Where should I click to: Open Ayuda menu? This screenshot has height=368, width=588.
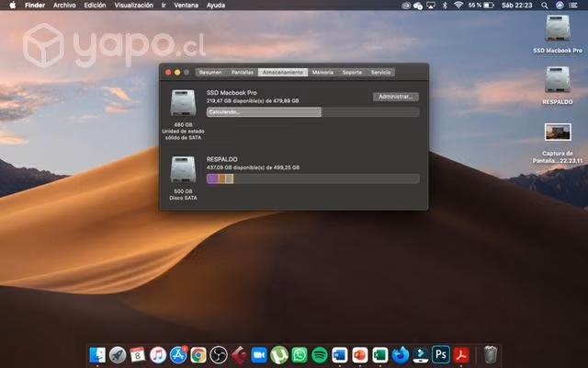pyautogui.click(x=216, y=6)
